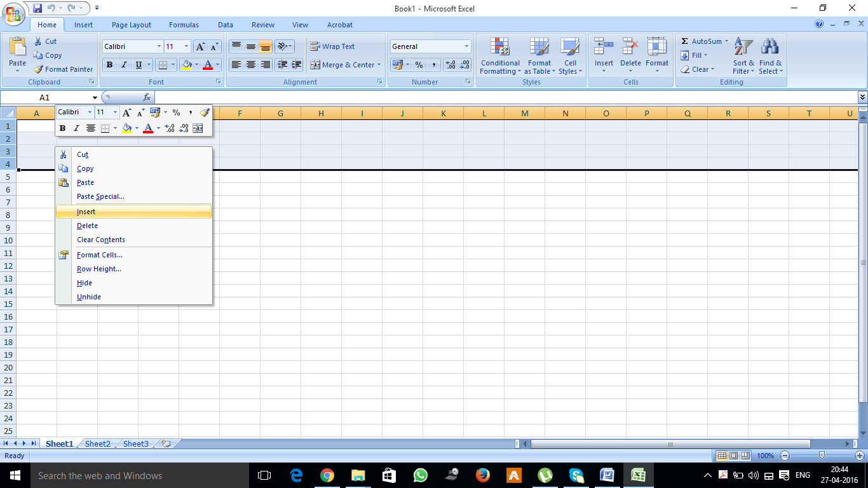Screen dimensions: 868x488
Task: Choose Format Cells... in context menu
Action: [x=133, y=255]
